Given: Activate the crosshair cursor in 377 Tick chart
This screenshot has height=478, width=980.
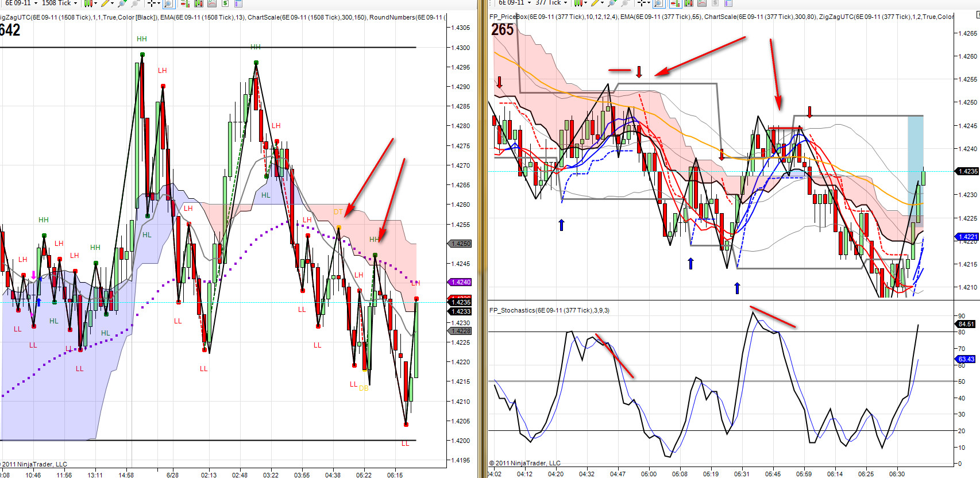Looking at the screenshot, I should tap(642, 3).
